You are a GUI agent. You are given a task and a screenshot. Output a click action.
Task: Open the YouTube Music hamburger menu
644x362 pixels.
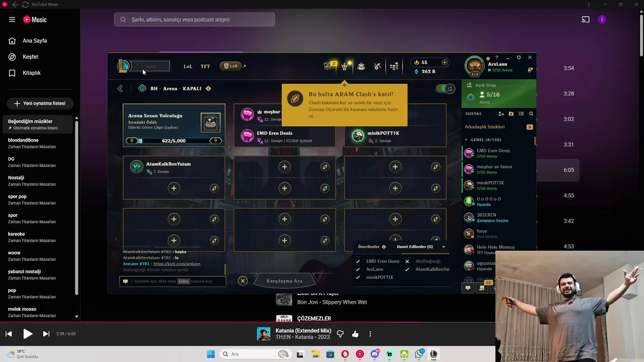[12, 20]
